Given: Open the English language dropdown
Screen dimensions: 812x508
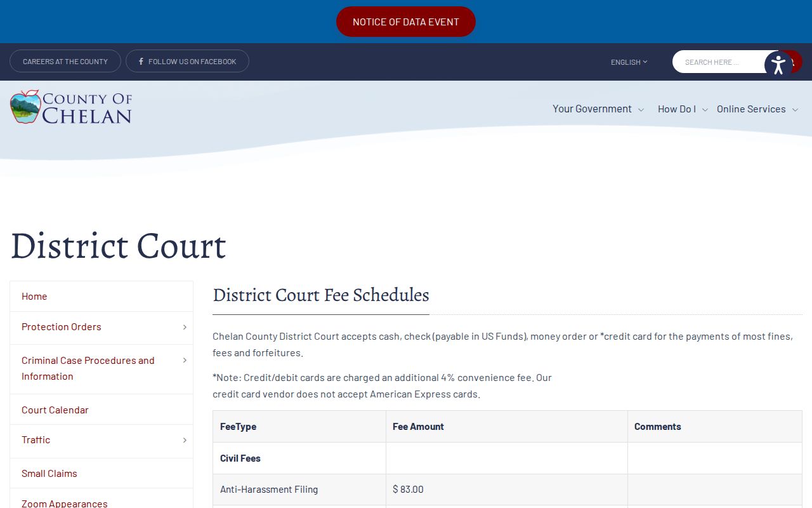Looking at the screenshot, I should (x=629, y=62).
